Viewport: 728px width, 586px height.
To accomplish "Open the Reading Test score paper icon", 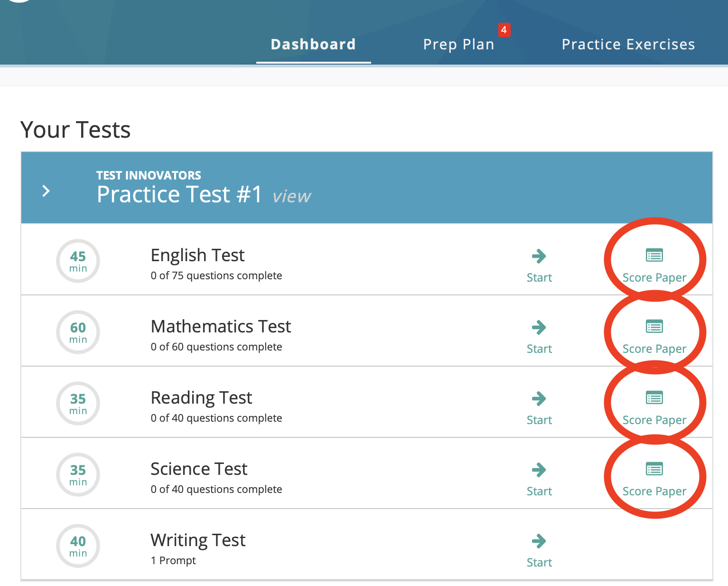I will pos(654,398).
